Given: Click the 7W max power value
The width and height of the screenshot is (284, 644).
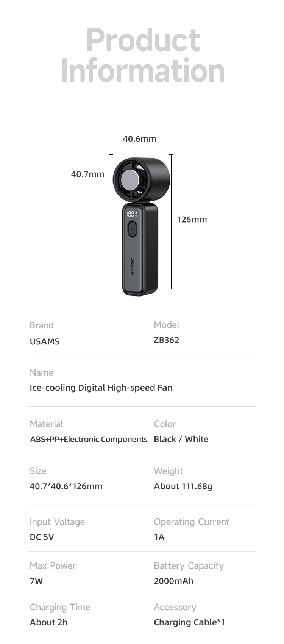Looking at the screenshot, I should [36, 581].
